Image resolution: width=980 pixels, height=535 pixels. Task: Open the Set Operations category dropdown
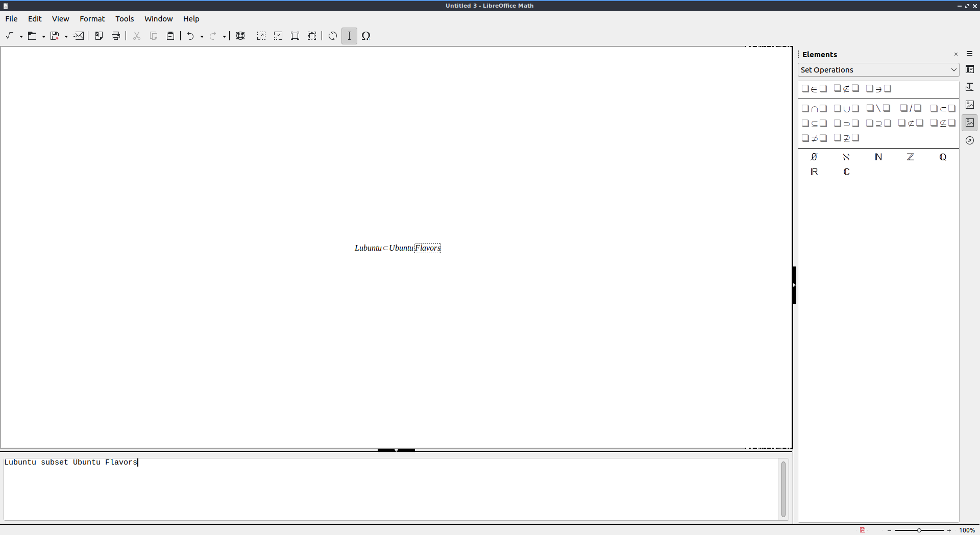point(878,70)
